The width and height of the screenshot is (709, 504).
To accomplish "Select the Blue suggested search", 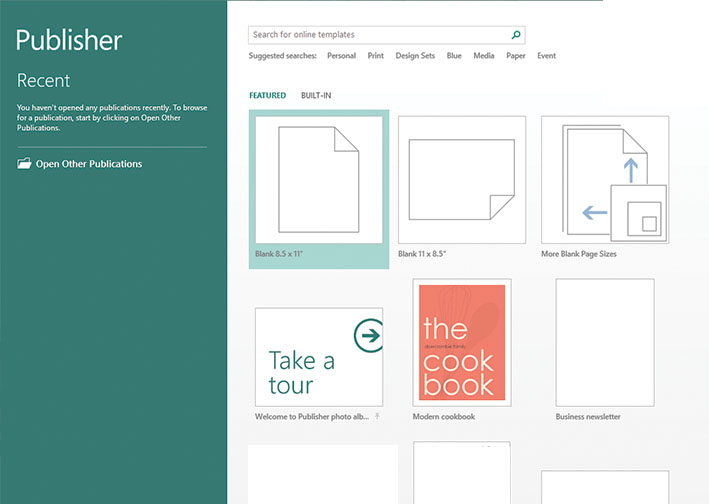I will click(454, 56).
